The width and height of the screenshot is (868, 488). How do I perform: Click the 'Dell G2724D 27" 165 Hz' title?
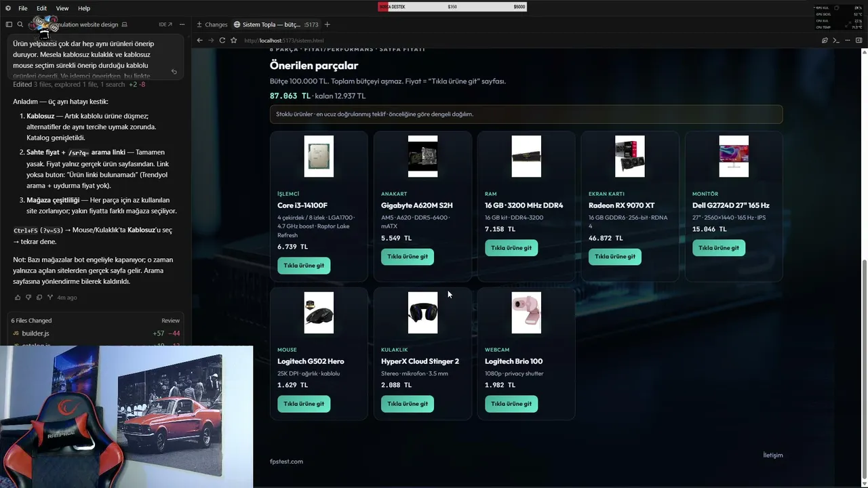[731, 205]
